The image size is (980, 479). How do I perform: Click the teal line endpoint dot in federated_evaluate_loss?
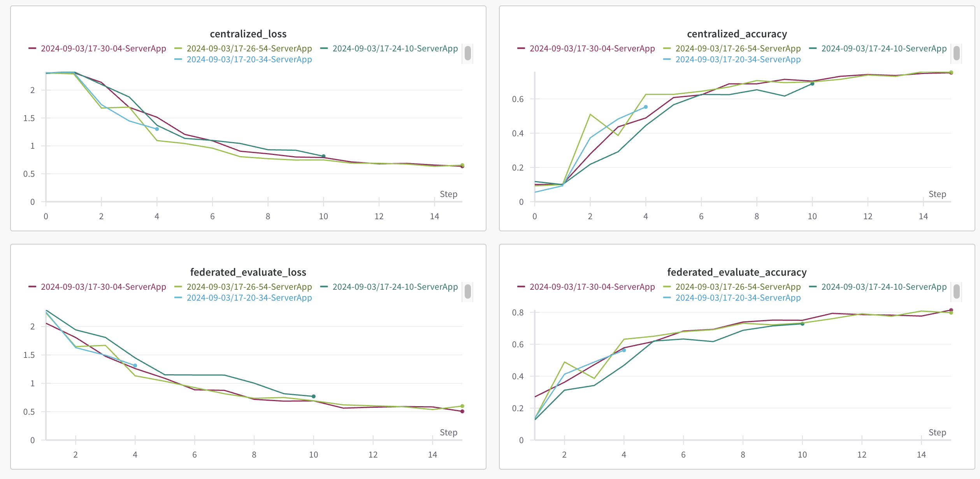coord(314,396)
